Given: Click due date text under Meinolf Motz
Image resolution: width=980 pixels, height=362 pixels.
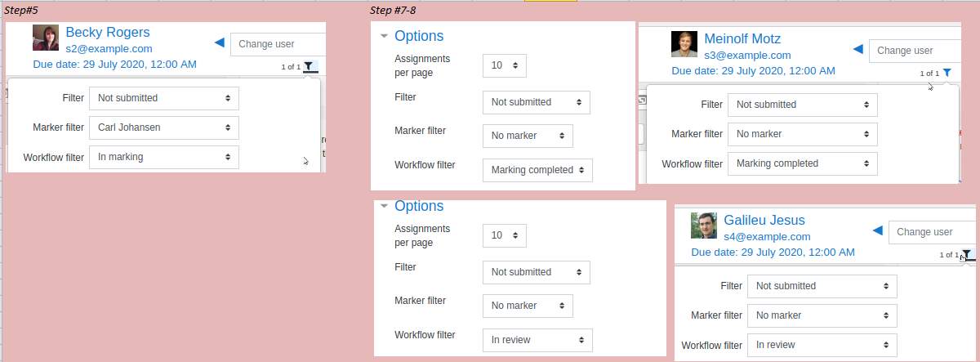Looking at the screenshot, I should [x=753, y=70].
